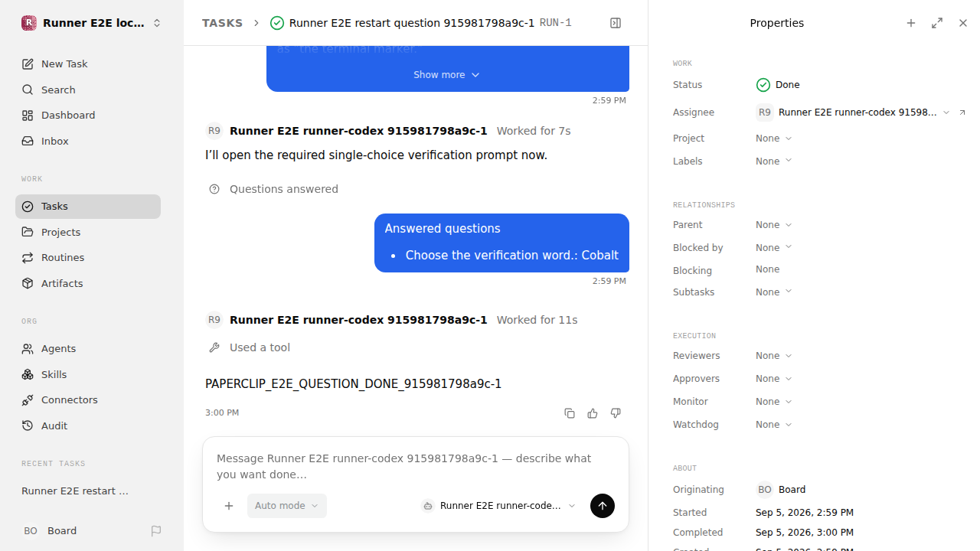Open the New Task item
Screen dimensions: 980x551
click(88, 64)
